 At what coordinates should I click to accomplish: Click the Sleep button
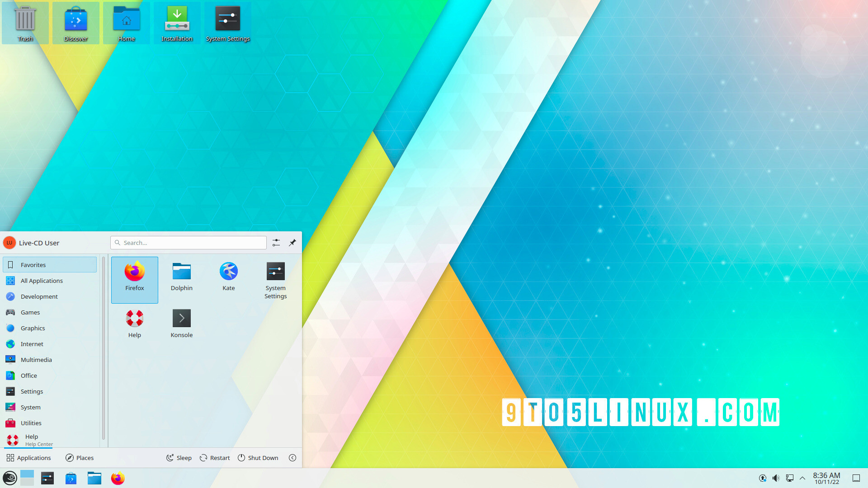point(179,458)
